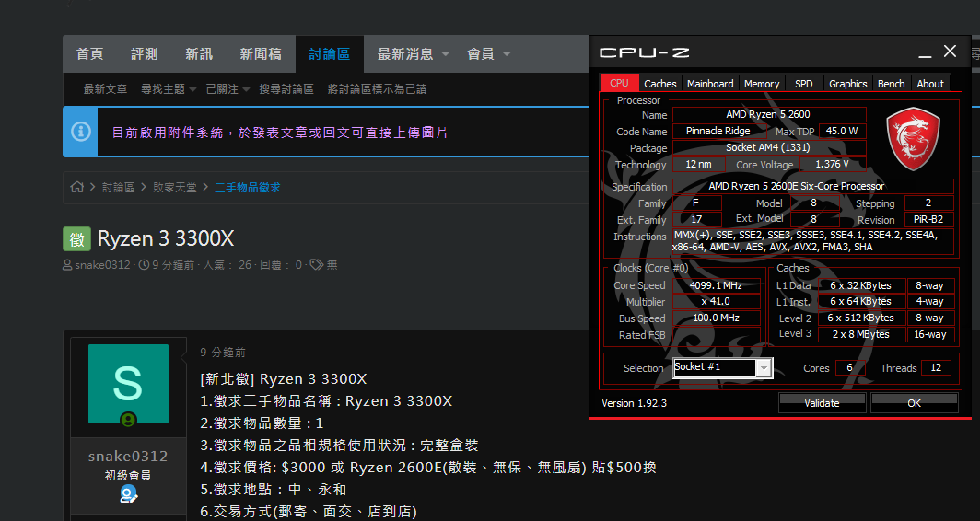This screenshot has height=521, width=980.
Task: Click the Level 3 cache value 2 x 8 MBytes
Action: pos(861,334)
